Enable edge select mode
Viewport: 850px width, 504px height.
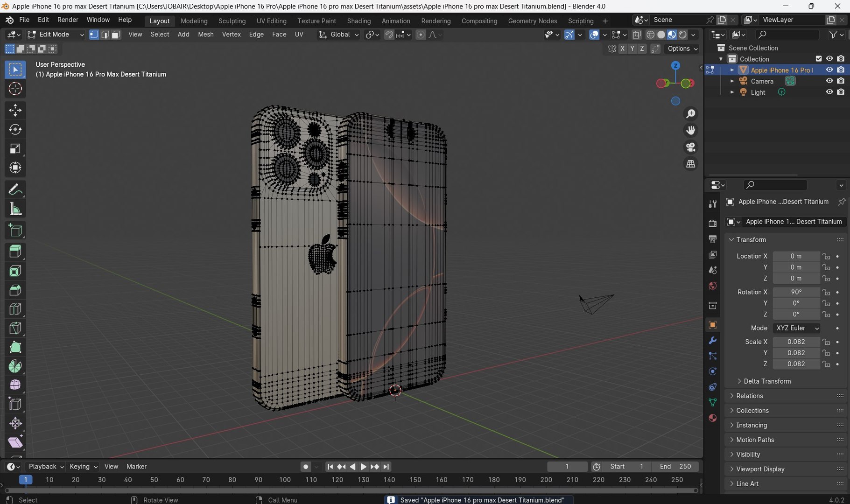(105, 35)
